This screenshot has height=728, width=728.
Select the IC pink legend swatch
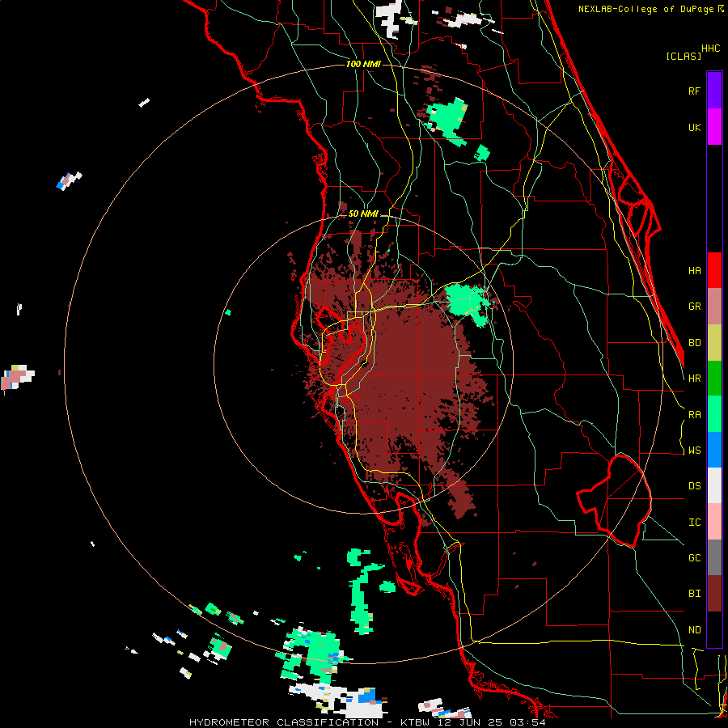714,522
